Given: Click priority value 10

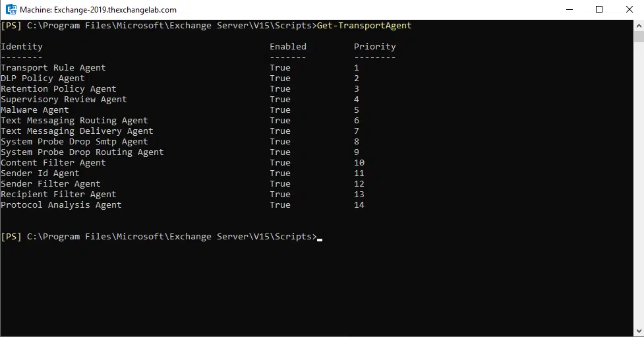Looking at the screenshot, I should [359, 163].
